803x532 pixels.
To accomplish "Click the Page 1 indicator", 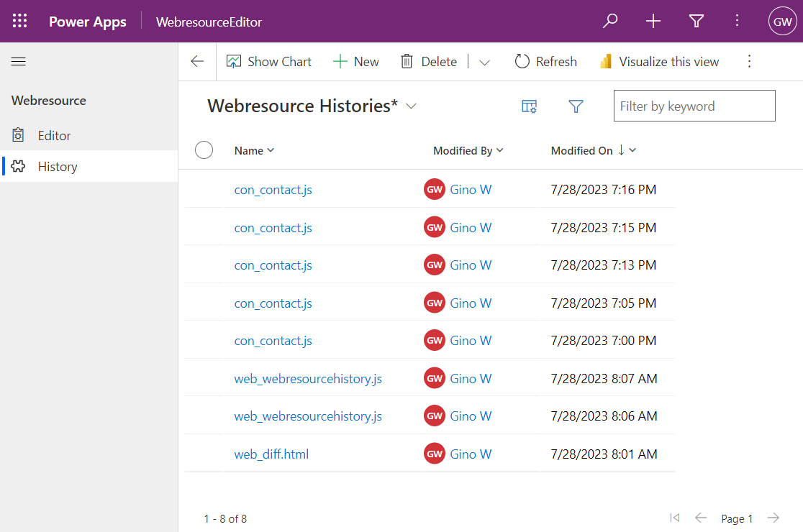I will [737, 519].
